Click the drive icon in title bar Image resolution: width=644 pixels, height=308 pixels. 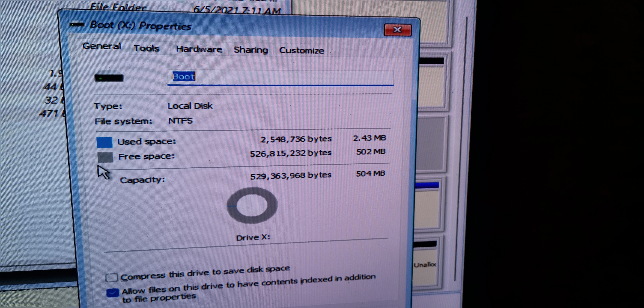coord(77,25)
